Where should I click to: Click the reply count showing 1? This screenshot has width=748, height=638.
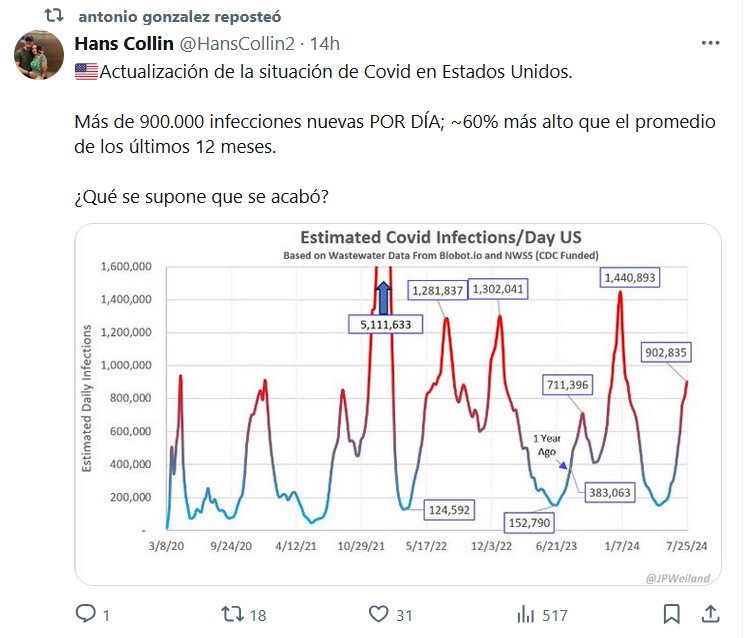click(x=106, y=615)
